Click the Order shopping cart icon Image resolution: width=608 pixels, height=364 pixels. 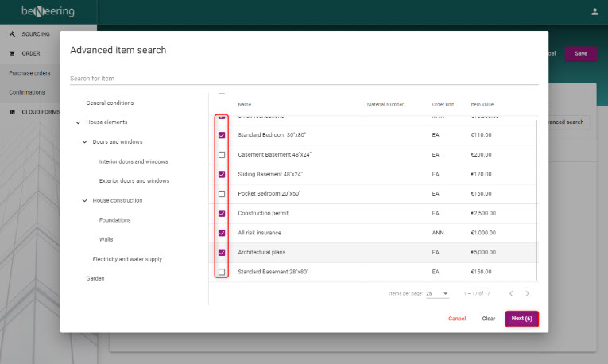coord(12,54)
